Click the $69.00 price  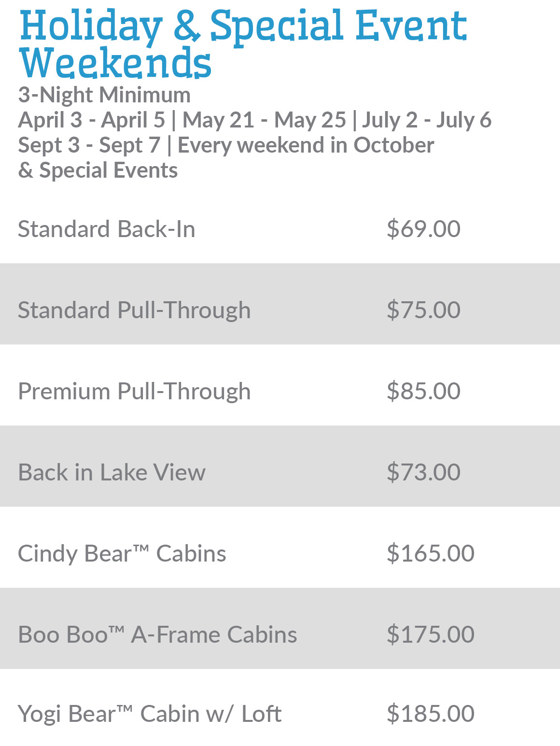coord(423,229)
